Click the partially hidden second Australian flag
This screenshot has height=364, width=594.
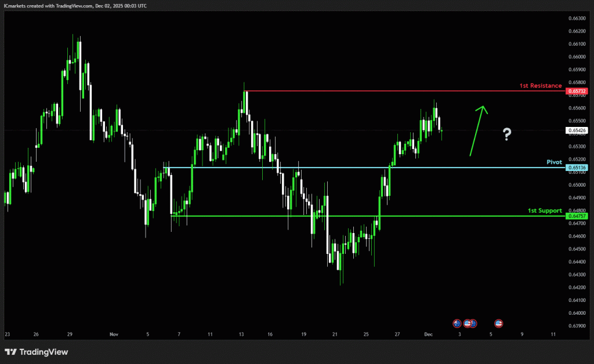click(x=474, y=323)
